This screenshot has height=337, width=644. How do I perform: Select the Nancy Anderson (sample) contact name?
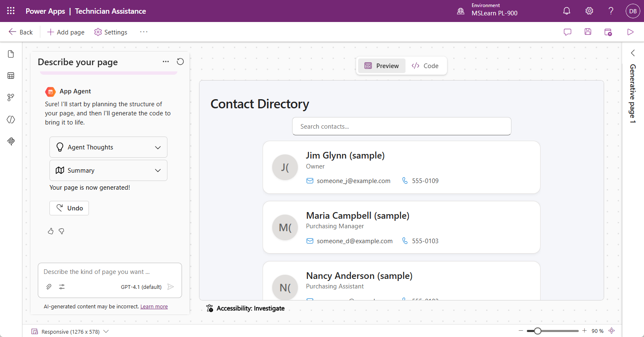359,276
